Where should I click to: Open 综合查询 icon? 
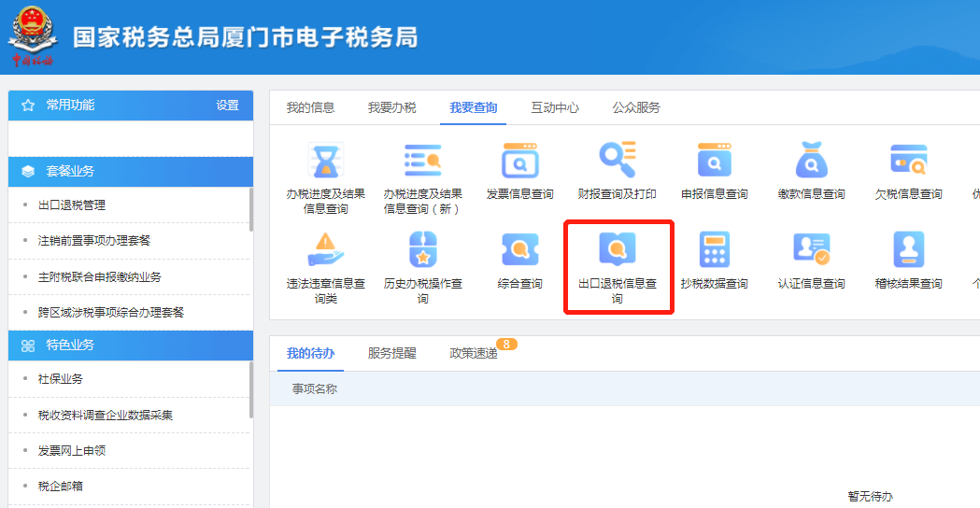point(520,250)
